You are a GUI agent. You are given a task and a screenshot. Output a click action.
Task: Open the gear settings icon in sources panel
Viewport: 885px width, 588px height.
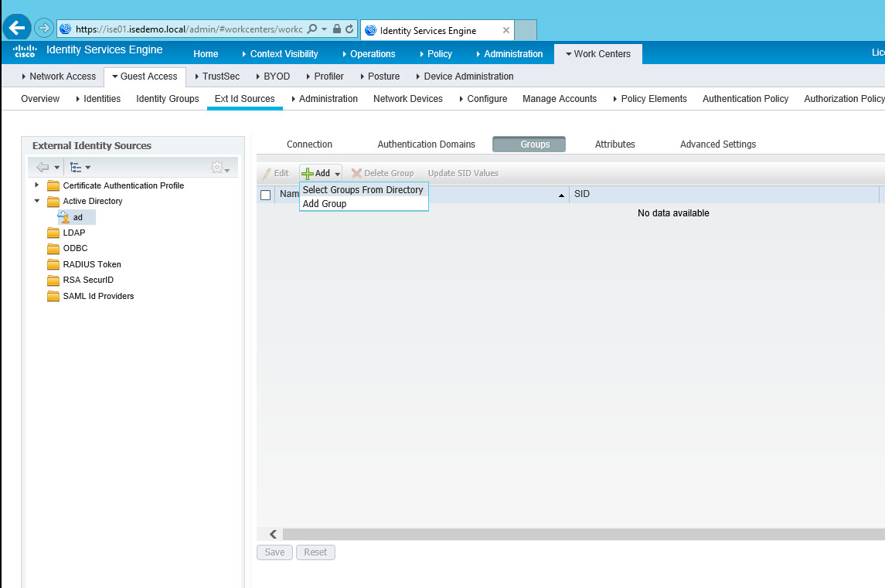coord(216,167)
